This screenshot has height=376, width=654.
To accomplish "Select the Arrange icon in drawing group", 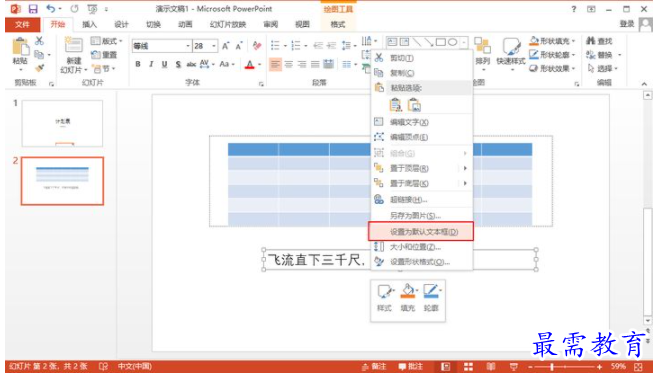I will pyautogui.click(x=483, y=45).
